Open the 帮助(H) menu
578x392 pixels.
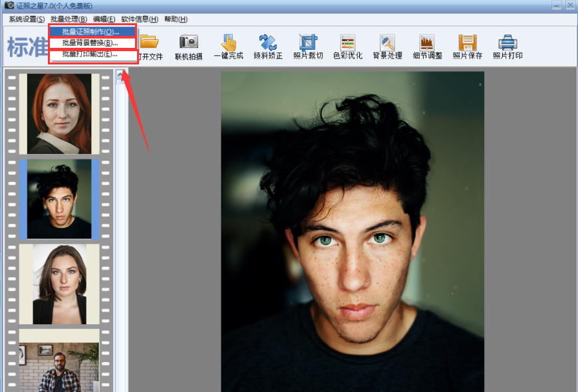click(x=176, y=19)
